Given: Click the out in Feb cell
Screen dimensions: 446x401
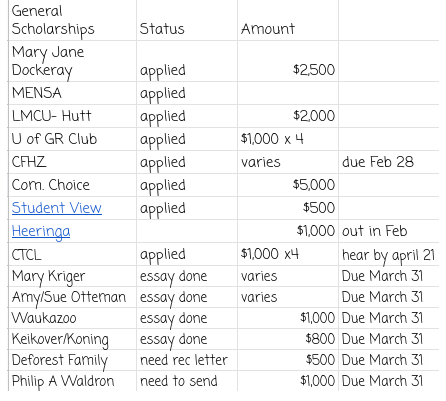Looking at the screenshot, I should click(389, 231).
